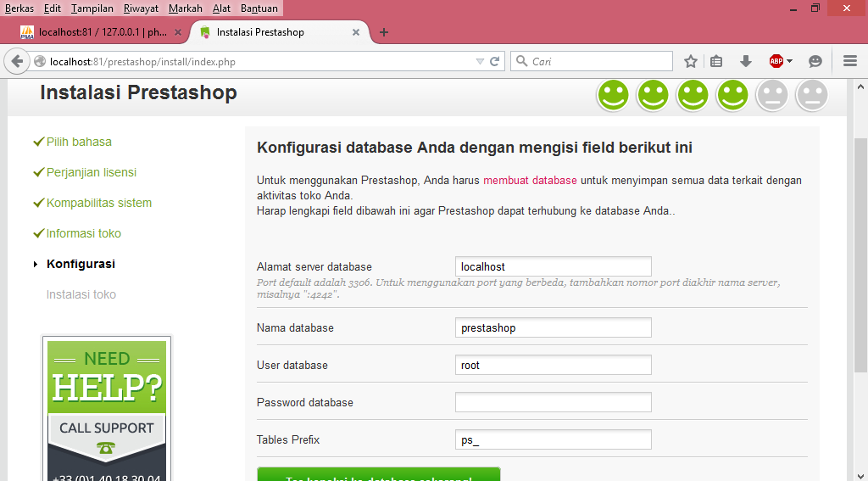Click the Instalasi toko step
This screenshot has width=868, height=481.
(x=81, y=294)
